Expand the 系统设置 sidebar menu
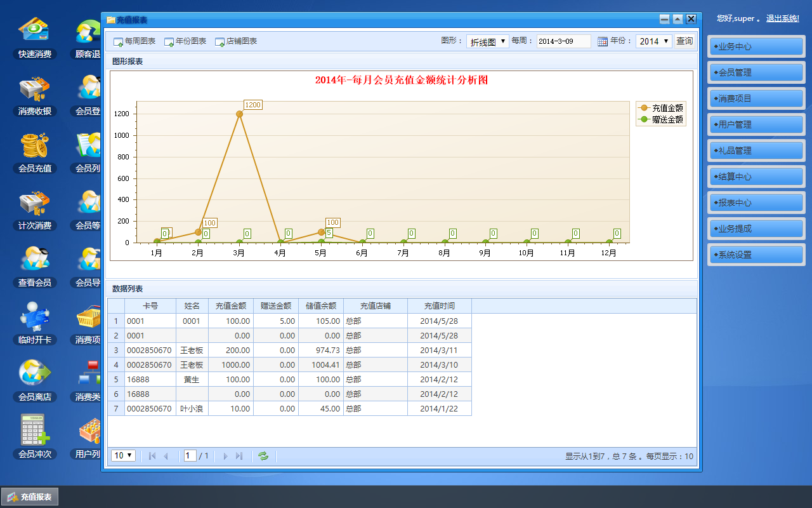 pos(756,255)
